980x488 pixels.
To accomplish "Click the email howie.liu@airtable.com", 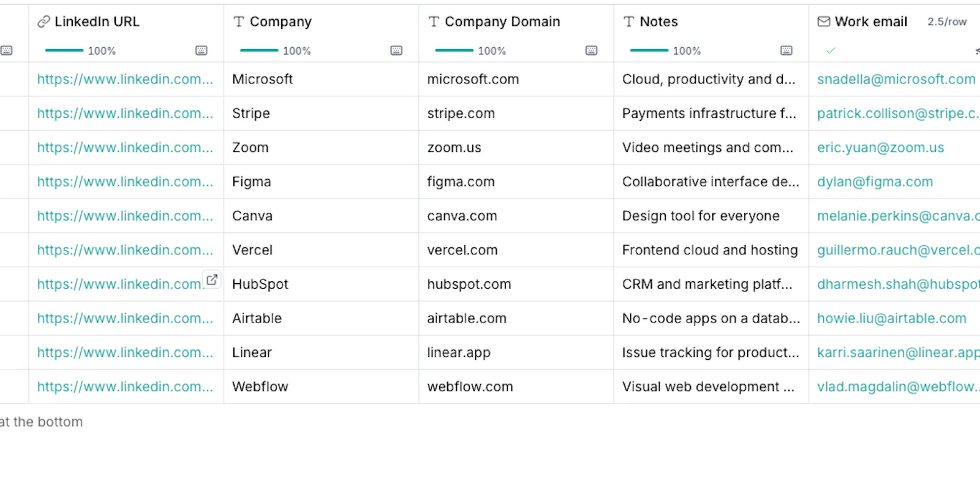I will (892, 318).
